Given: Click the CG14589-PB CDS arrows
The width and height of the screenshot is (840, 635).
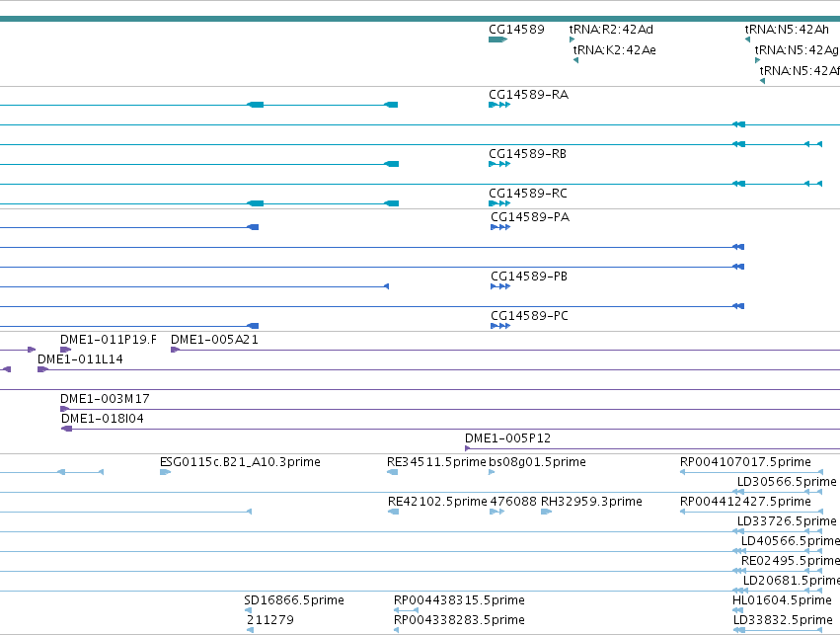Looking at the screenshot, I should [500, 286].
